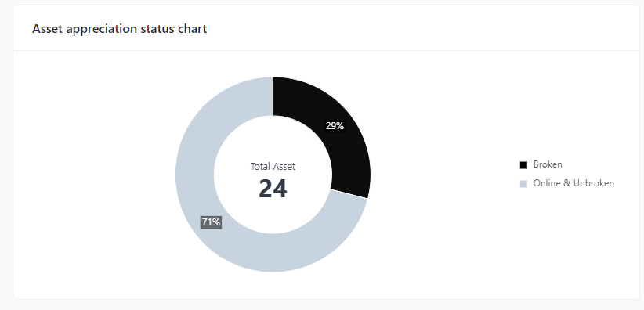
Task: Click the black Broken legend swatch
Action: 523,165
